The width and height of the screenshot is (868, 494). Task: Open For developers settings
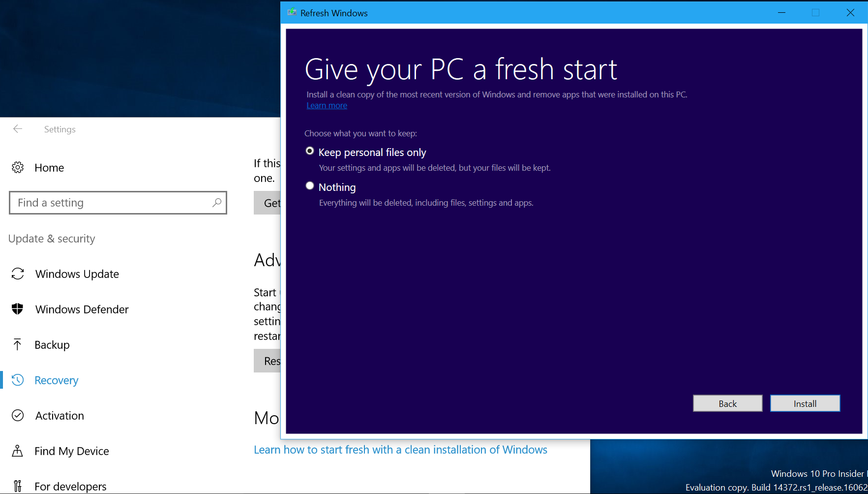70,487
